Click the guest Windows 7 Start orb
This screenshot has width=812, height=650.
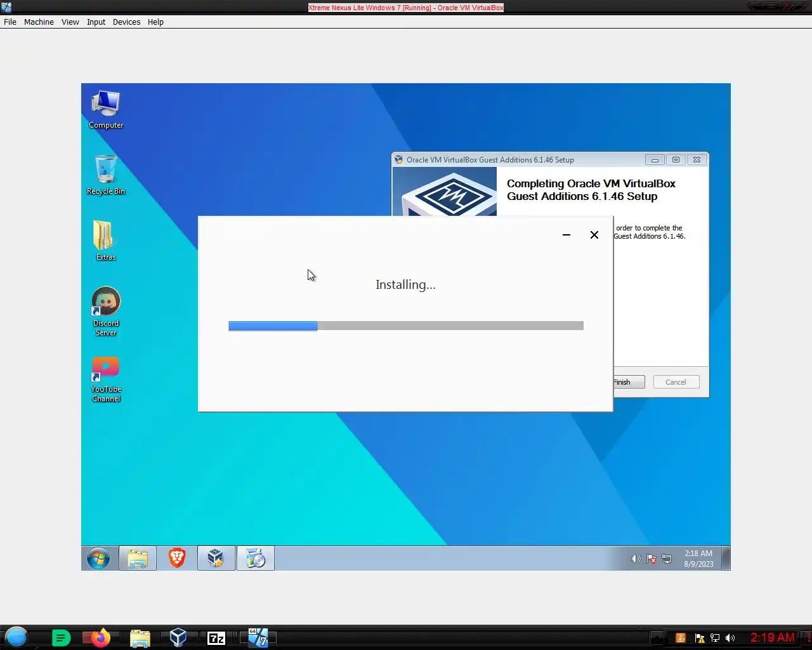click(98, 559)
